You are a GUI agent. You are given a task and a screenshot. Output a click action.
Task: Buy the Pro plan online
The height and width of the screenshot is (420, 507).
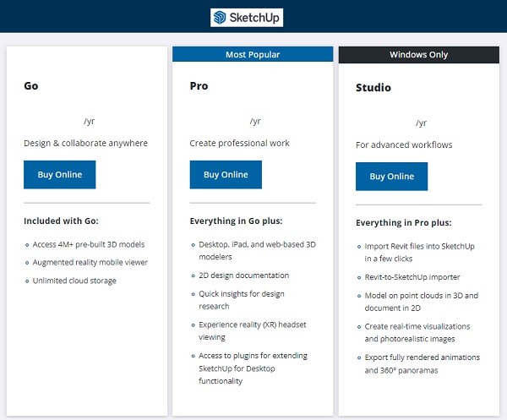pyautogui.click(x=226, y=175)
